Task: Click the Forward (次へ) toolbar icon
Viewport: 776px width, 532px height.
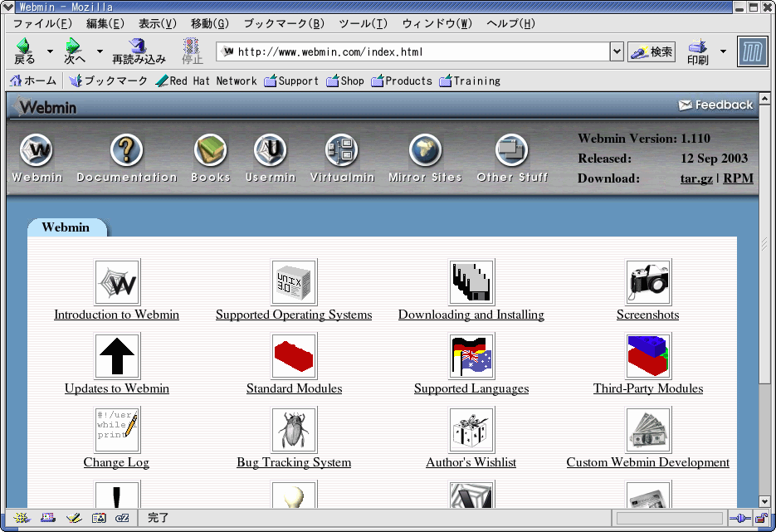Action: click(x=74, y=51)
